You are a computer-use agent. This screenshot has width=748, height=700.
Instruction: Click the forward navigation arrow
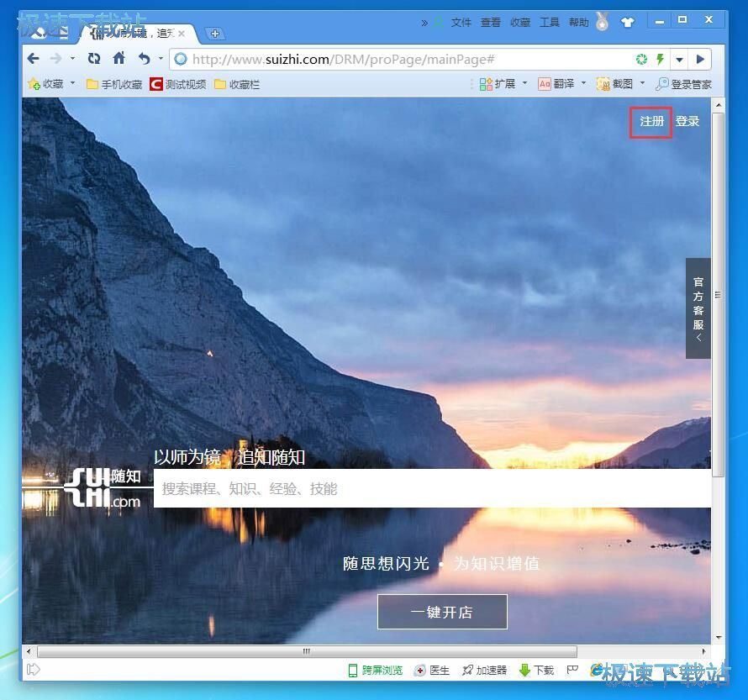56,59
